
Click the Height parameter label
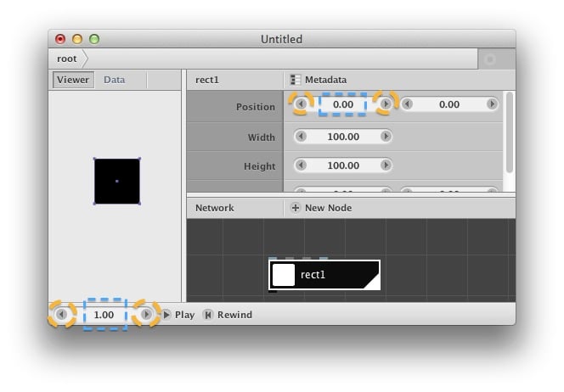pos(259,166)
